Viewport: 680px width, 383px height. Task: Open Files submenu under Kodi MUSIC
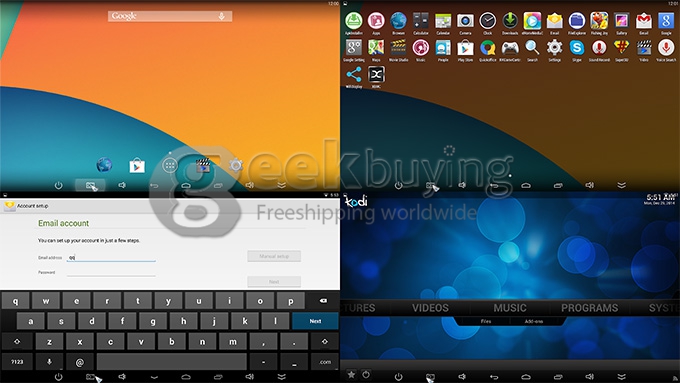click(x=486, y=321)
